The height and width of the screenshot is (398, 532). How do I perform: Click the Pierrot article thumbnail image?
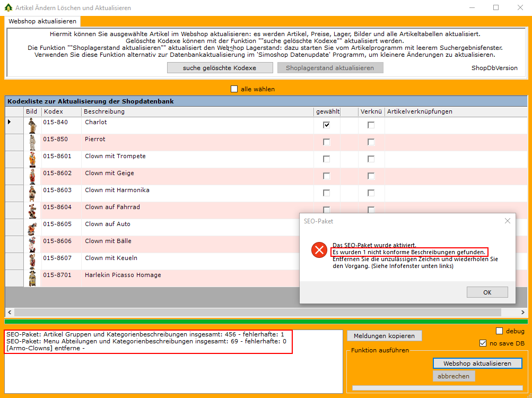tap(32, 143)
